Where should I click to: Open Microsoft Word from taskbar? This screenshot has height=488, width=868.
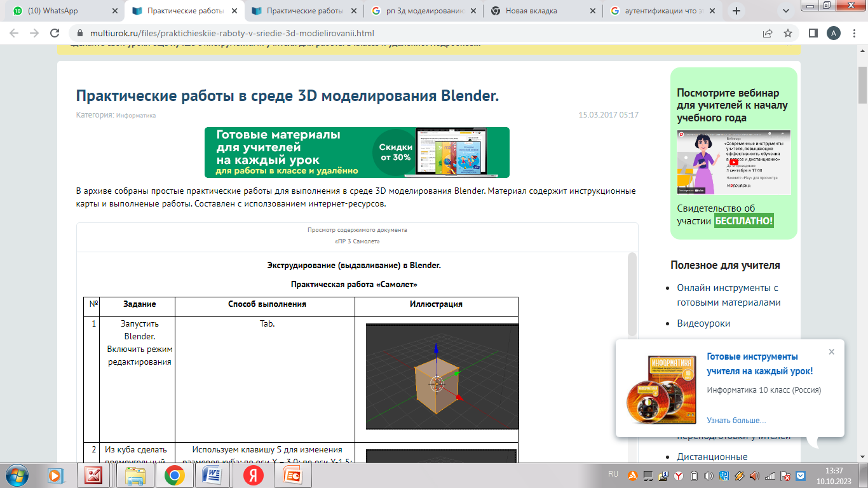point(214,475)
